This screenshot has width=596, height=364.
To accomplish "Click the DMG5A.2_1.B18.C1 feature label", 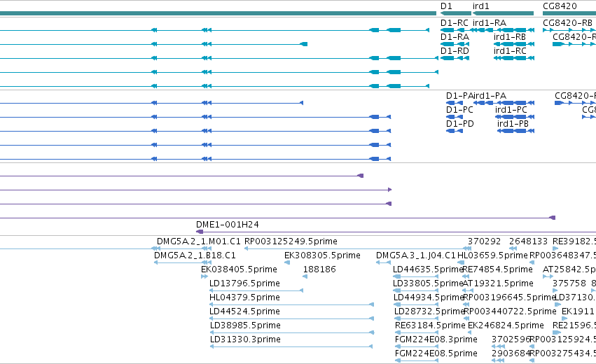I will coord(195,255).
